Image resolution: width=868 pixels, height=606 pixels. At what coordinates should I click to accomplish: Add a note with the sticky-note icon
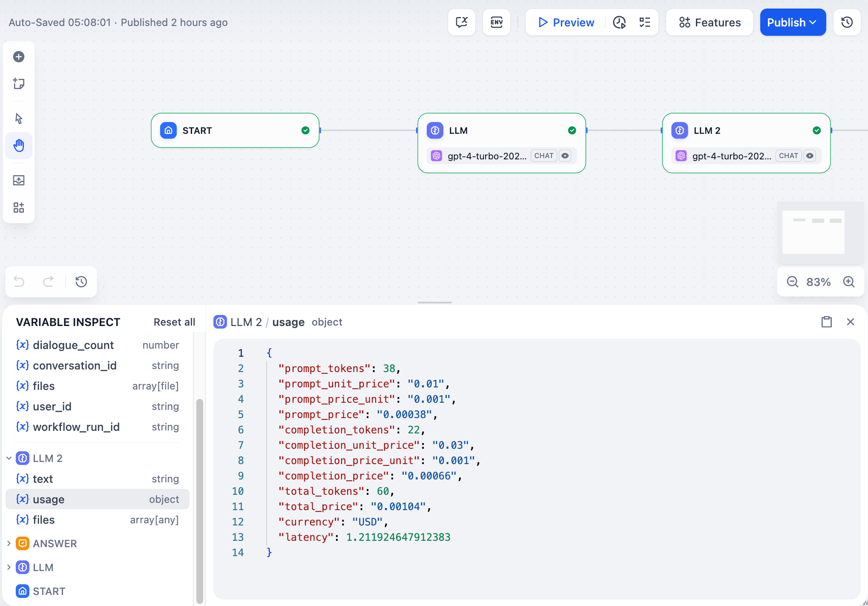19,84
